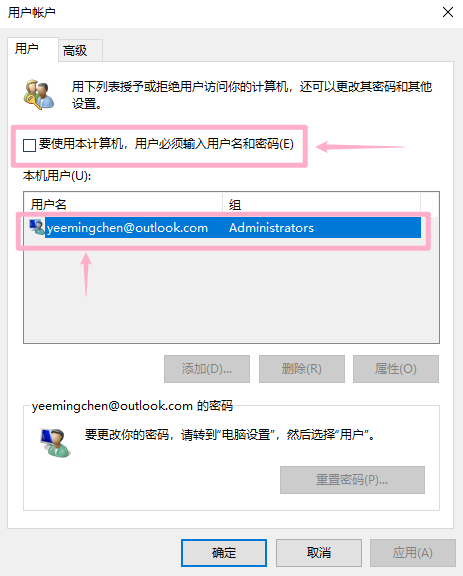Screen dimensions: 463x576
Task: Click the password section user icon
Action: pos(55,443)
